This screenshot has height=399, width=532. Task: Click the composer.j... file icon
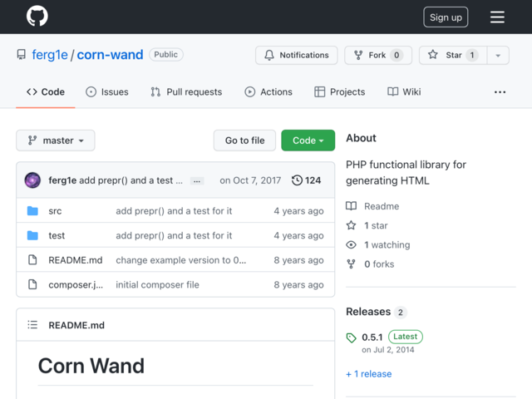click(x=32, y=284)
